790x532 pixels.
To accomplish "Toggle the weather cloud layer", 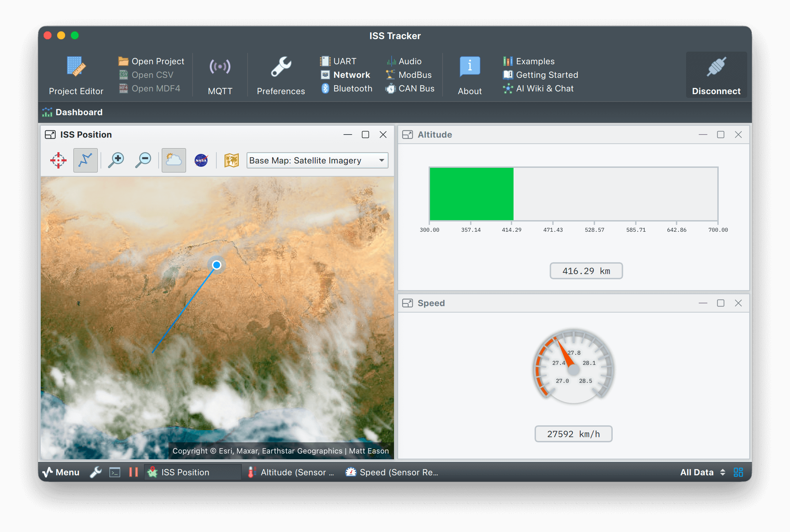I will (x=174, y=160).
